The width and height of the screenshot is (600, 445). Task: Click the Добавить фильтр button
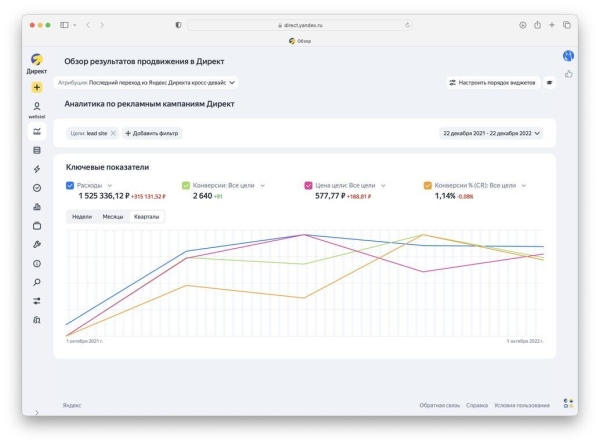[x=152, y=133]
